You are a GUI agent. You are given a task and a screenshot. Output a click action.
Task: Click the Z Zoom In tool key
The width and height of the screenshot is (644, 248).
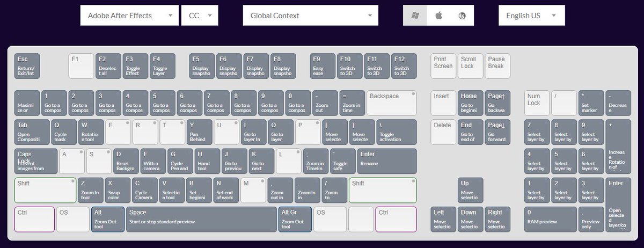coord(91,190)
